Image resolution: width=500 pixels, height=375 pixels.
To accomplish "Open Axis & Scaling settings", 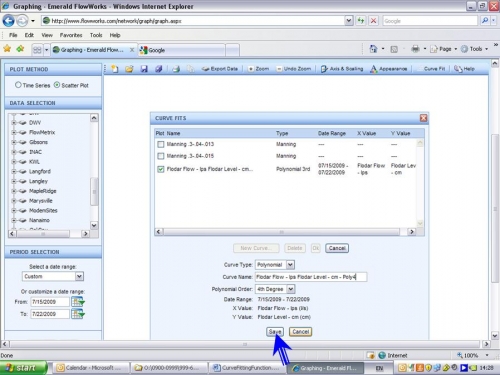I will click(x=342, y=69).
